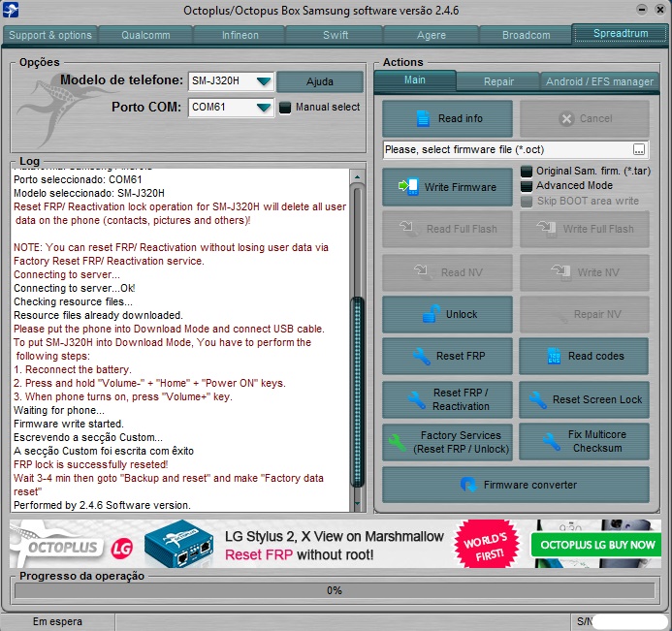Click log line 'Connecting to server...Ok!'
Screen dimensions: 672x631
pos(75,288)
